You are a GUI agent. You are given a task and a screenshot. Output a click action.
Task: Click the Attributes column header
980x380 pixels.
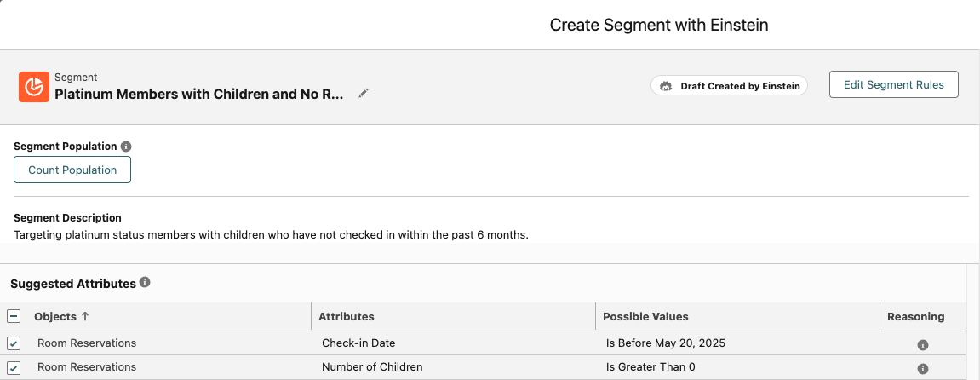coord(347,317)
